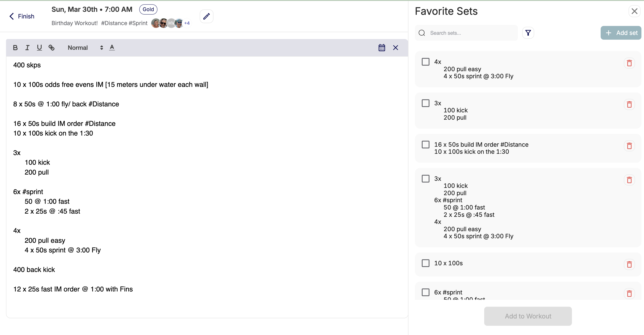The height and width of the screenshot is (335, 644).
Task: Click the Search sets input field
Action: tap(470, 33)
